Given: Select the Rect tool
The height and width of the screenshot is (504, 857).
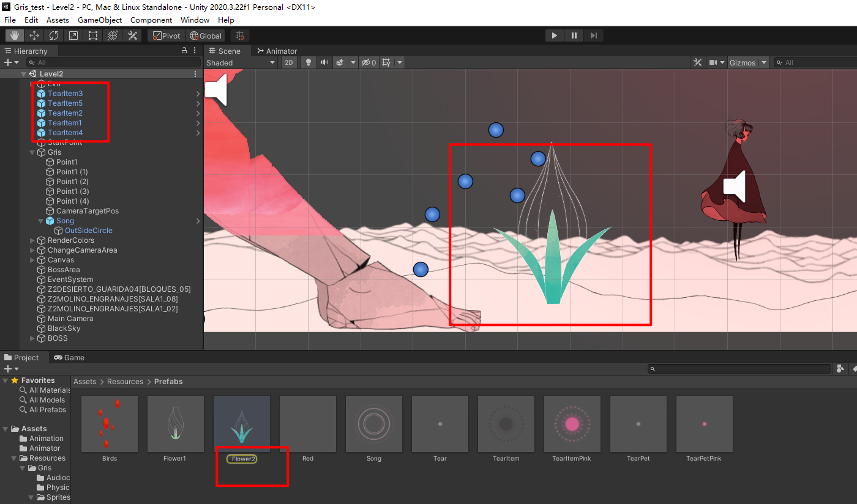Looking at the screenshot, I should [93, 35].
